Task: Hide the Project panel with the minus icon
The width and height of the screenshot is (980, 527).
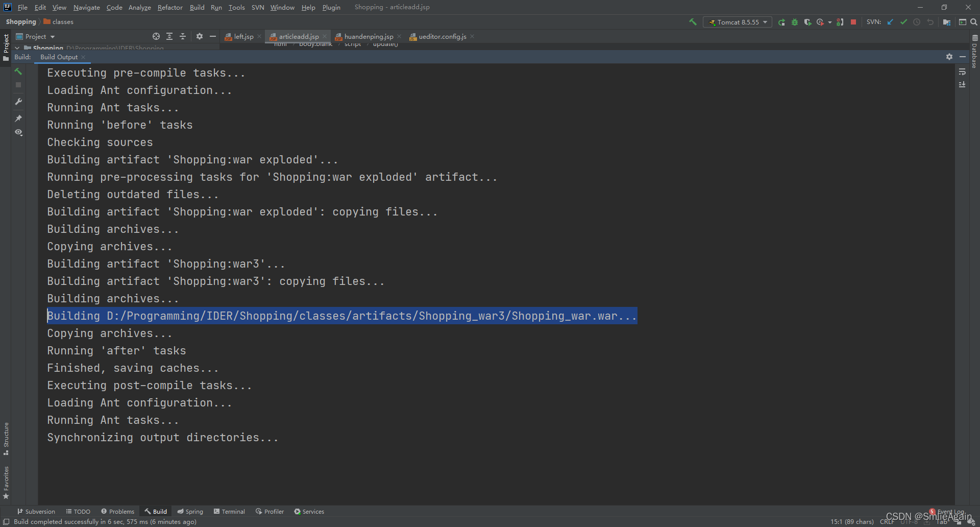Action: pos(213,36)
